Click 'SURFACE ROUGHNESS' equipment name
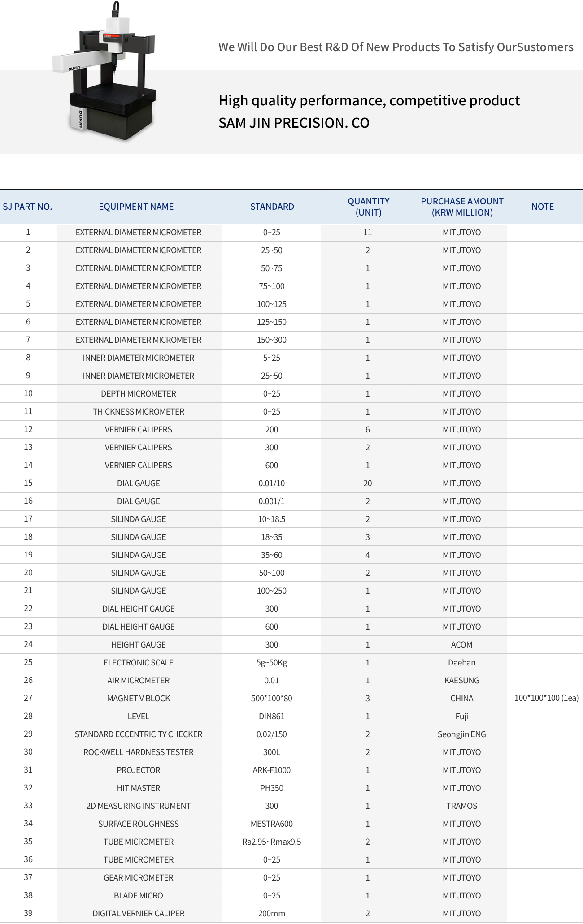Viewport: 583px width, 924px height. [x=139, y=824]
